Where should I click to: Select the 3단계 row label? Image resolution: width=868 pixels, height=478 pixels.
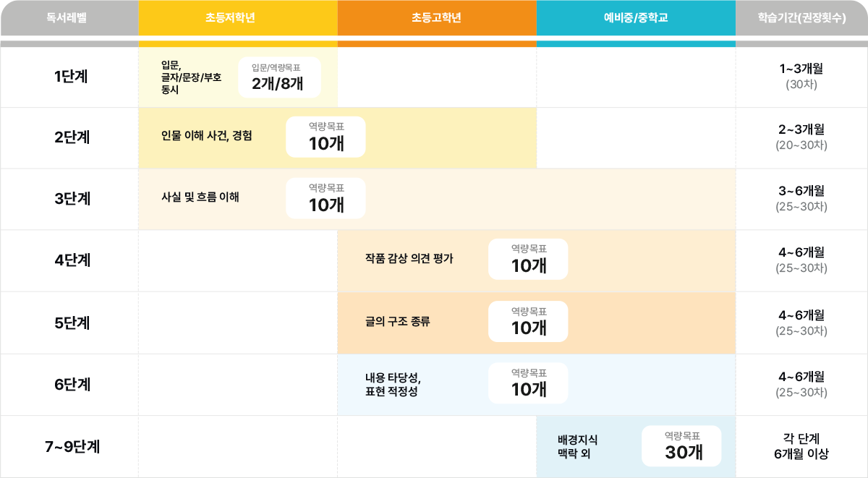pyautogui.click(x=69, y=199)
